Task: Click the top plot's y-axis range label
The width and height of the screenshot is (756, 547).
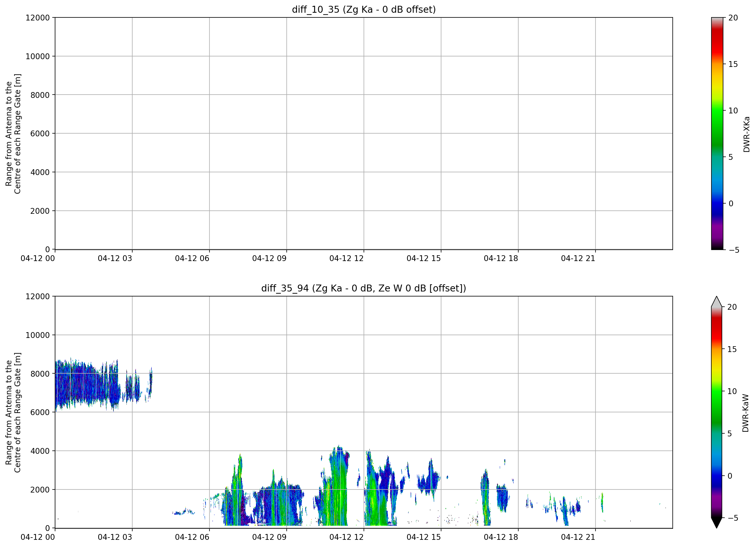Action: 13,134
